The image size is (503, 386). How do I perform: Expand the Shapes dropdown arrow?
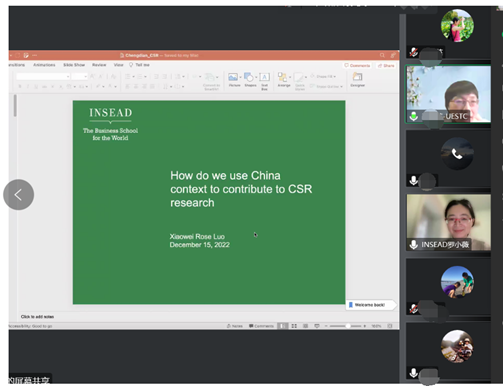(256, 77)
